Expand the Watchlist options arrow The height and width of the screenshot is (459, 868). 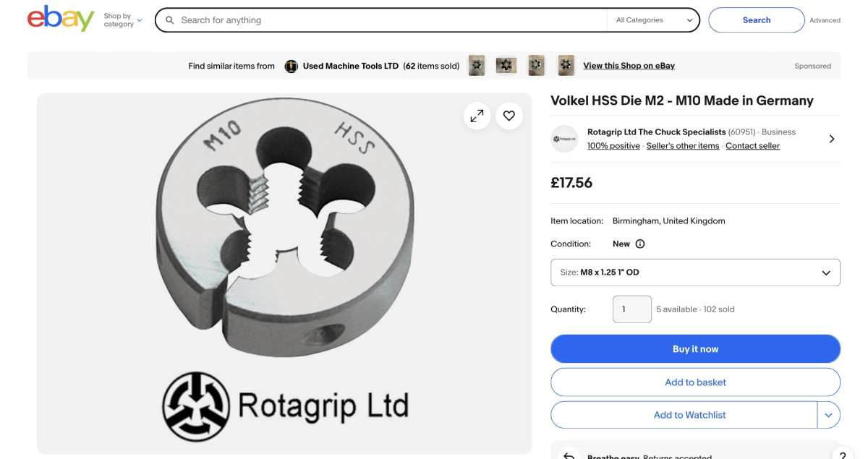click(x=829, y=415)
